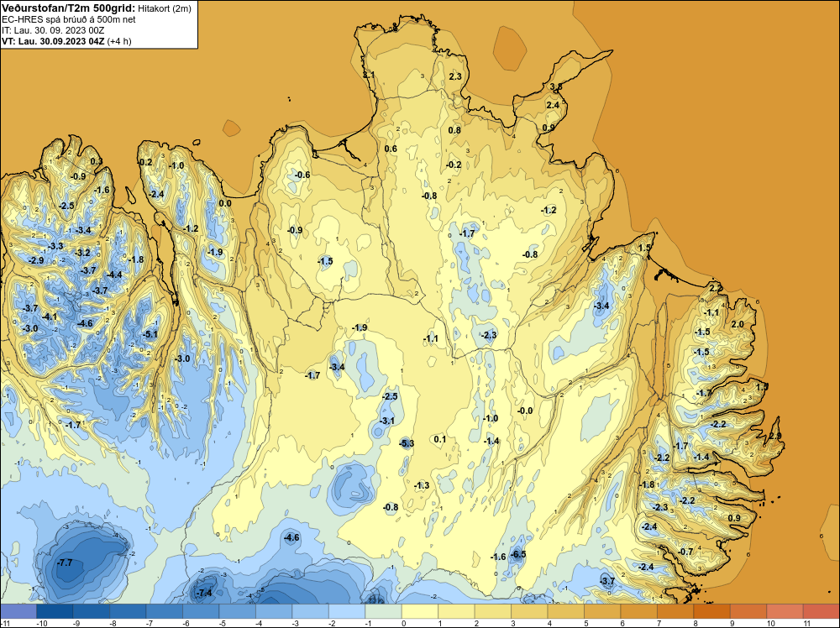Click the '-3.2' temperature value
Screen dimensions: 840x628
(x=82, y=253)
